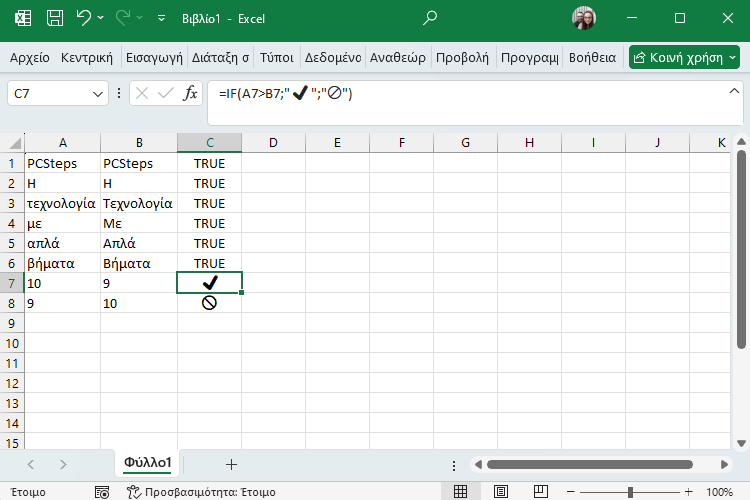Open the undo history dropdown arrow

[x=100, y=18]
